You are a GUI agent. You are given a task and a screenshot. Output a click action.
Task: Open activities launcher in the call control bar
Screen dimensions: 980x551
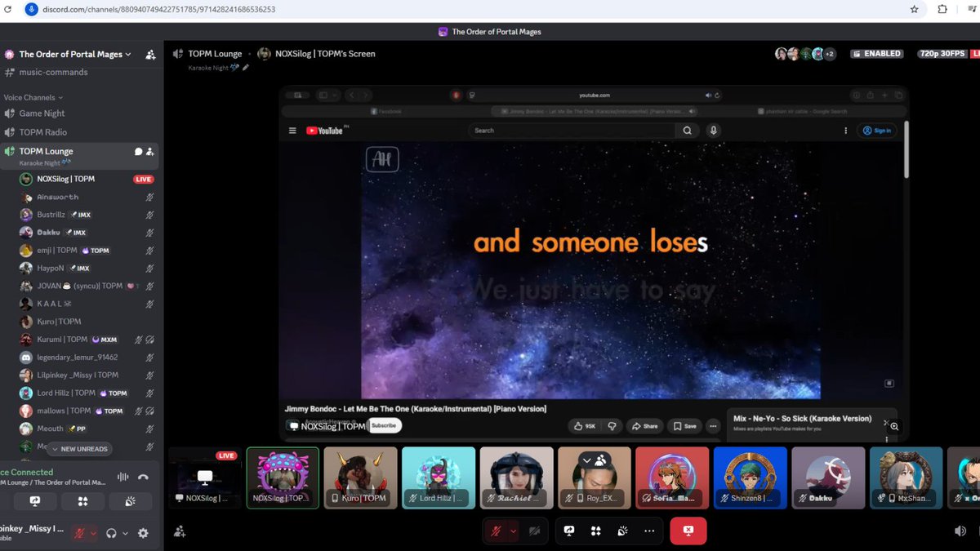[595, 531]
